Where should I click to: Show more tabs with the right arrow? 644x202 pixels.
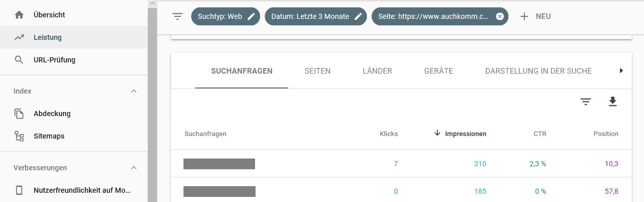(621, 71)
